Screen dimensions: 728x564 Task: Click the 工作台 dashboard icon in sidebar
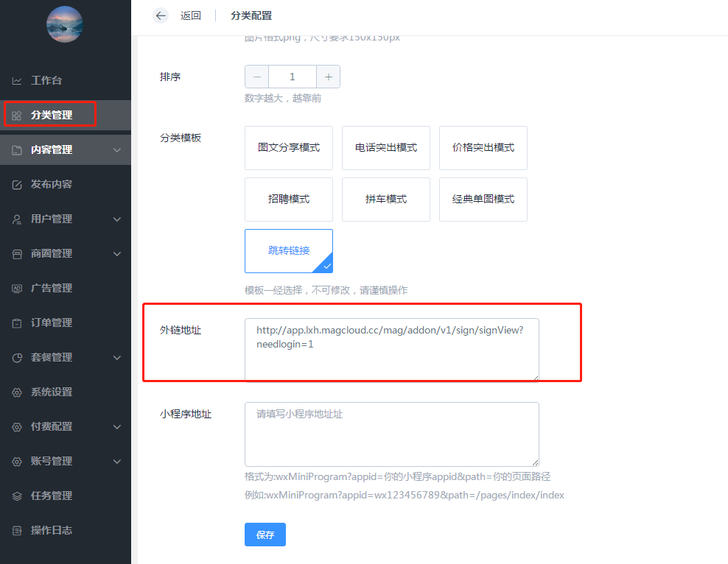17,80
